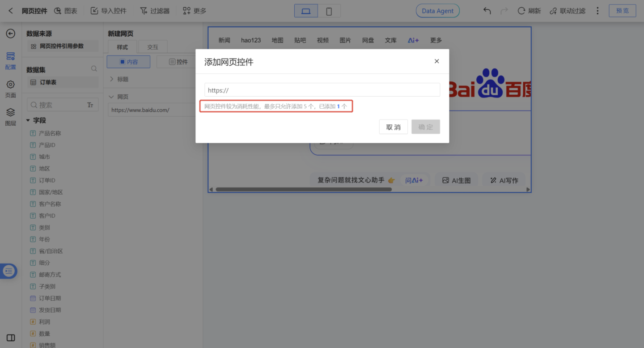644x348 pixels.
Task: Switch to mobile layout view
Action: [x=329, y=11]
